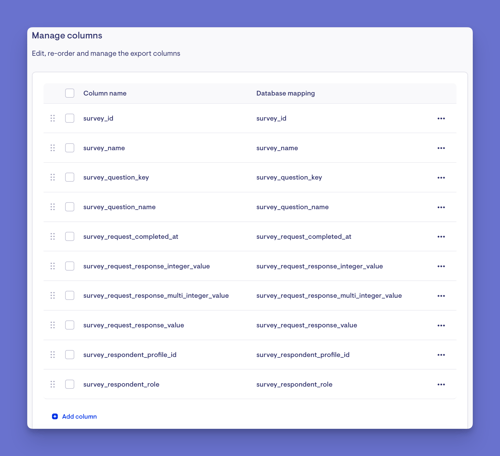Check the survey_respondent_role row checkbox
Screen dimensions: 500x456
pyautogui.click(x=70, y=384)
